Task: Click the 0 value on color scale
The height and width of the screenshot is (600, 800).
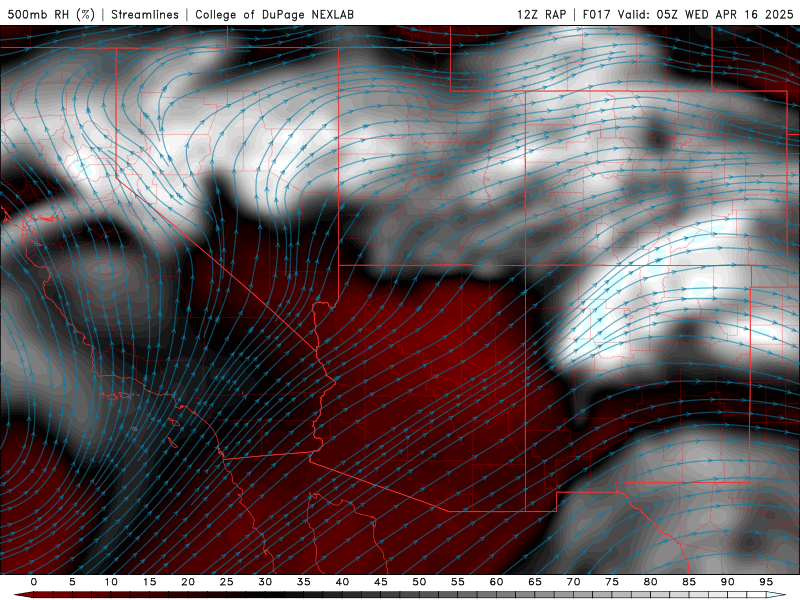Action: [34, 582]
